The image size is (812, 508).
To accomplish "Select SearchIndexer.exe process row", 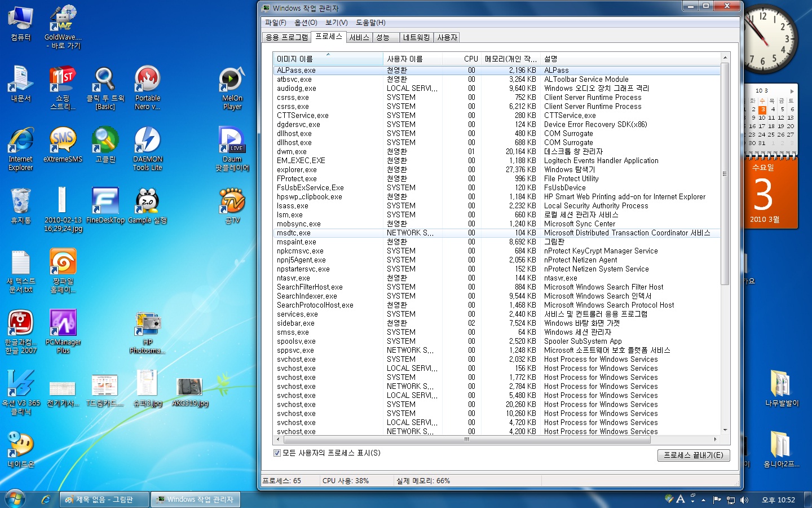I will pyautogui.click(x=497, y=296).
